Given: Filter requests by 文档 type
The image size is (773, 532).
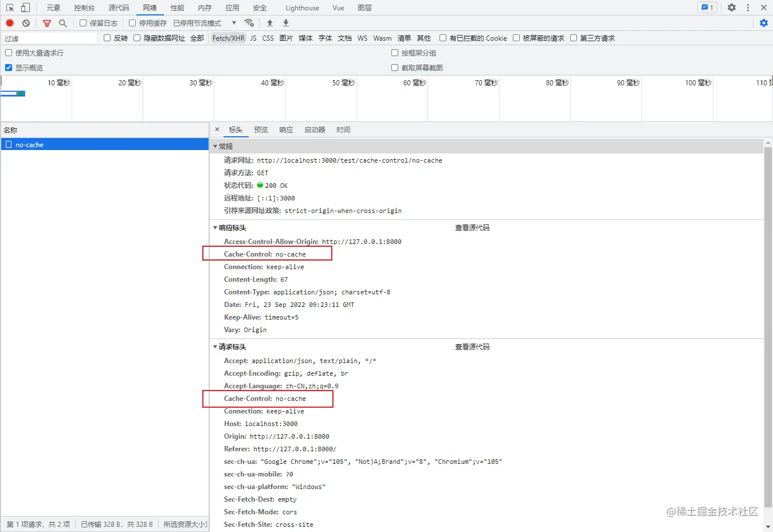Looking at the screenshot, I should pos(344,38).
